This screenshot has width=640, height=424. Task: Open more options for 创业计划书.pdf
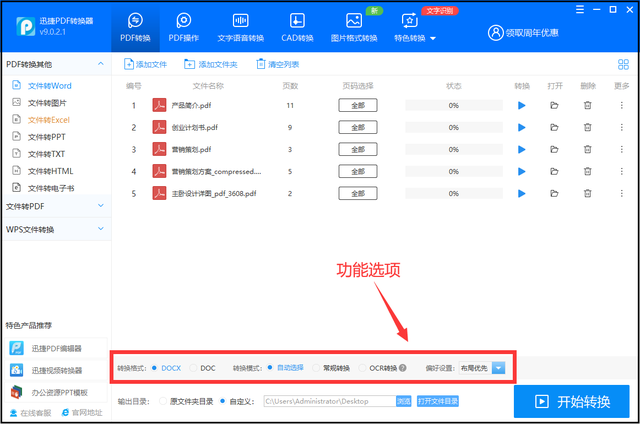pyautogui.click(x=622, y=128)
